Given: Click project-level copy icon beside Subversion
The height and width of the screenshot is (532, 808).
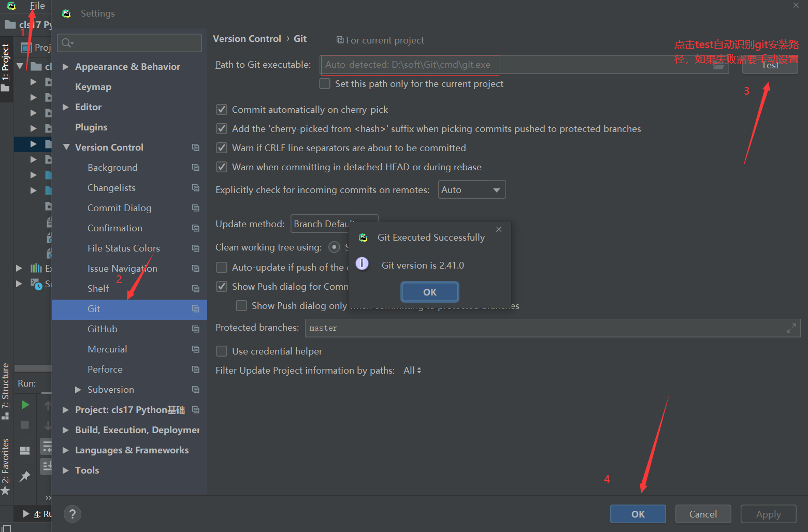Looking at the screenshot, I should [195, 390].
